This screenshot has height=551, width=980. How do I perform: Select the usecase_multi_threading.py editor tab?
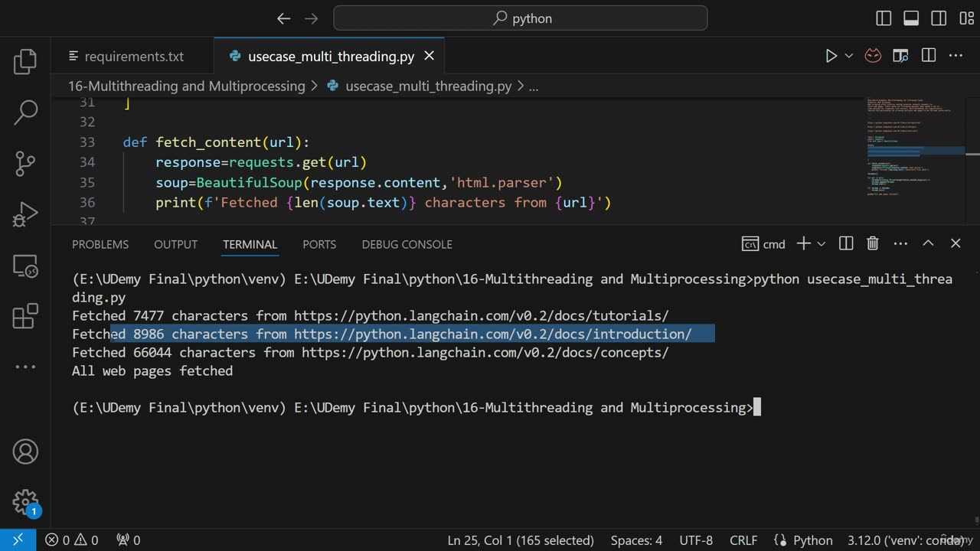[331, 57]
